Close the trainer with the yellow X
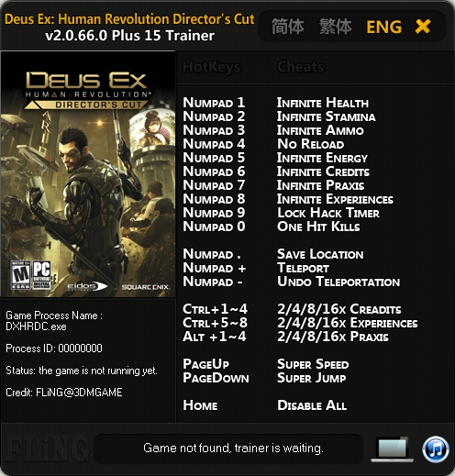This screenshot has height=476, width=455. pos(423,27)
